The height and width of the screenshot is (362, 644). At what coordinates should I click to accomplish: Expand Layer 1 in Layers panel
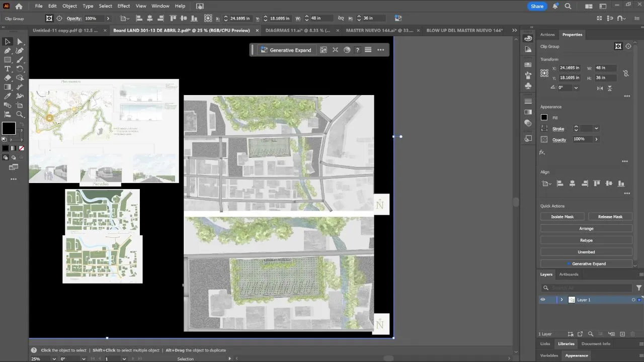[561, 300]
